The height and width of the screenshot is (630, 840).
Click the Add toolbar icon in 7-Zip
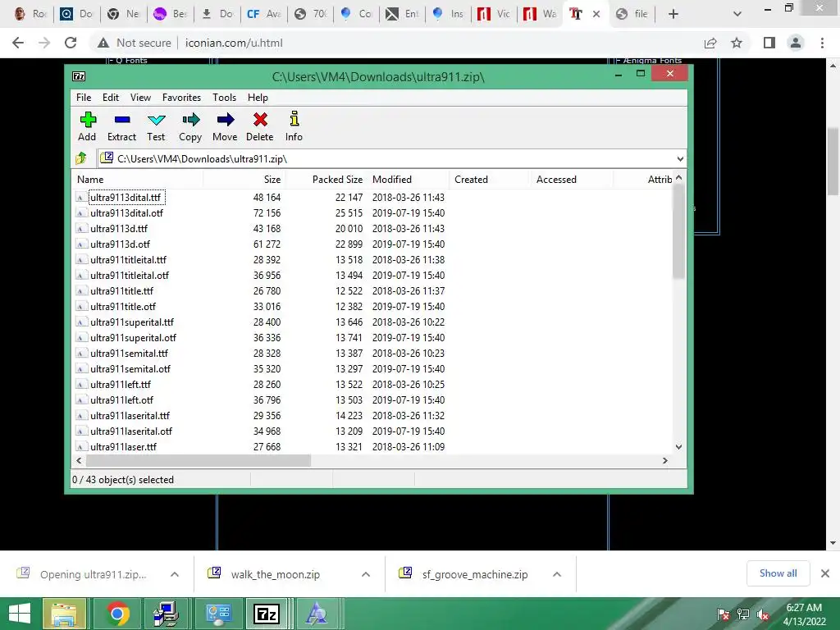(87, 120)
